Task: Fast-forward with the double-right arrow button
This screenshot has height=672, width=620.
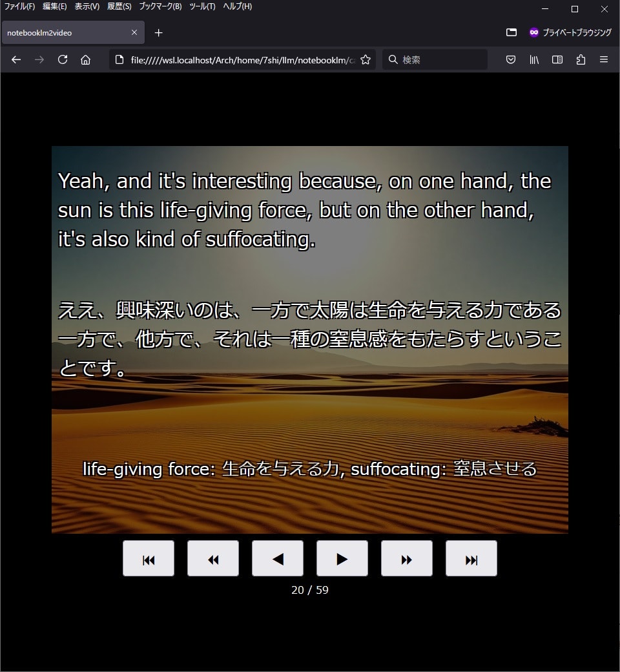Action: click(407, 558)
